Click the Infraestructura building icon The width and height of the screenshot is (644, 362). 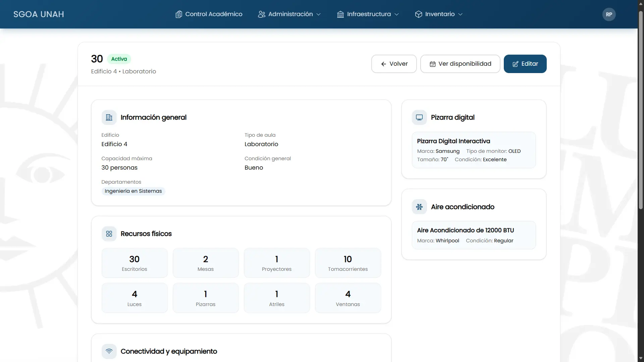click(x=340, y=14)
